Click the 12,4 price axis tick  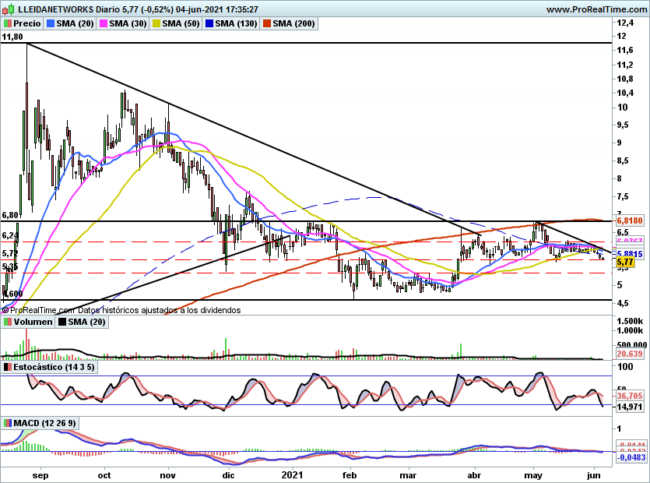625,23
